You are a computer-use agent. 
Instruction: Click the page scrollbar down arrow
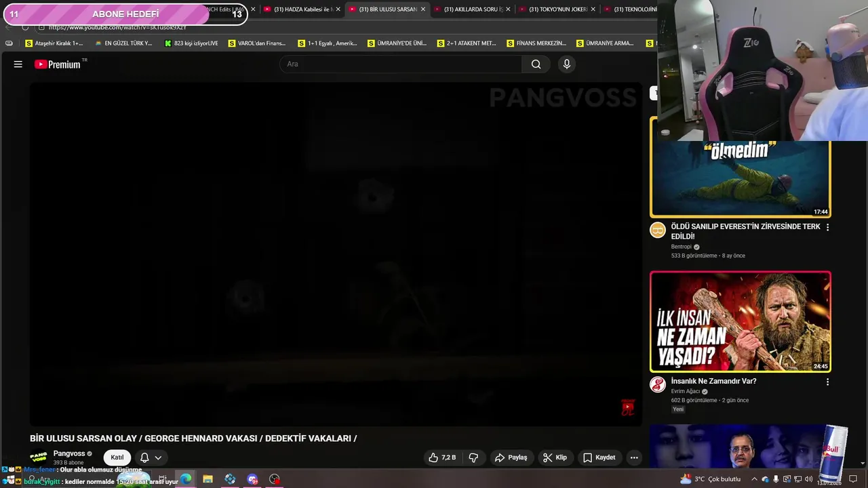[x=863, y=464]
